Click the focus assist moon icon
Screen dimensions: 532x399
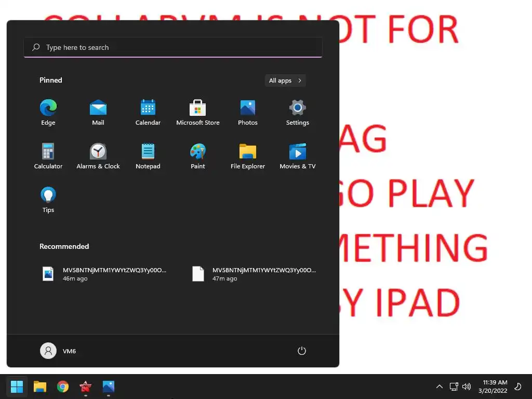tap(518, 387)
